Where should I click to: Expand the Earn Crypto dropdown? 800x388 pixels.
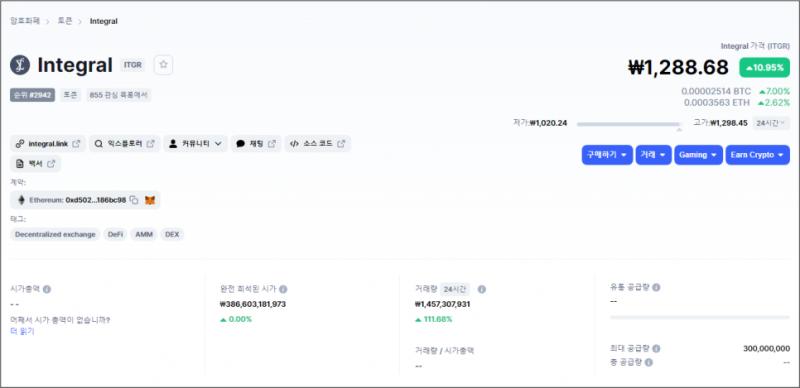(x=757, y=155)
